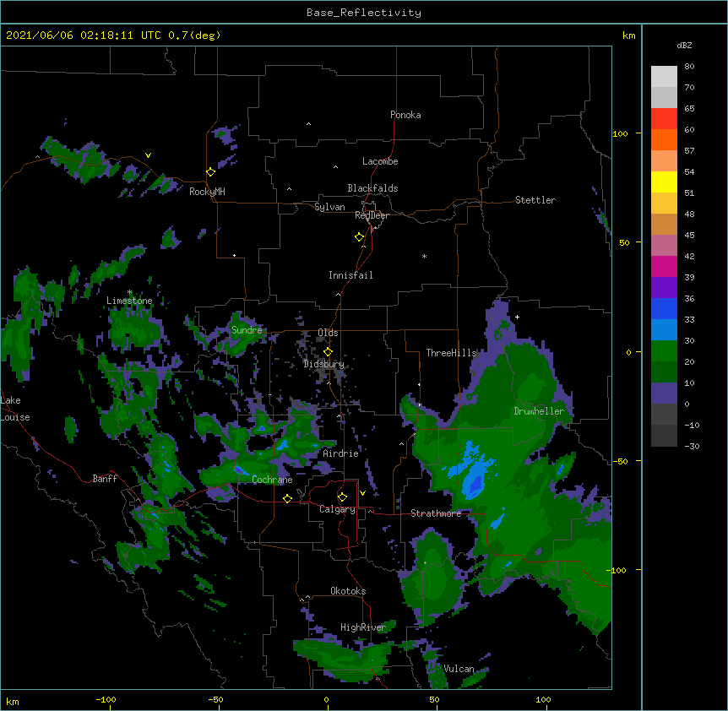Click the Cochrane label
The height and width of the screenshot is (711, 728).
[272, 480]
